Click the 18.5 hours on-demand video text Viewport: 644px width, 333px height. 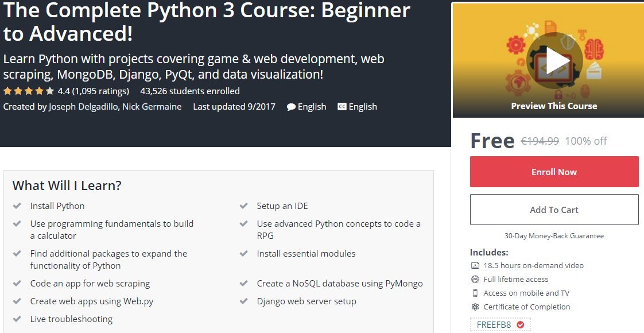[x=534, y=266]
